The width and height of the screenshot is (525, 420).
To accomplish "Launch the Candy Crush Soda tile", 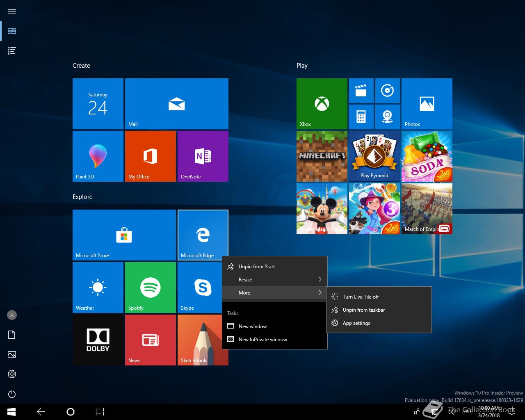I will point(427,156).
